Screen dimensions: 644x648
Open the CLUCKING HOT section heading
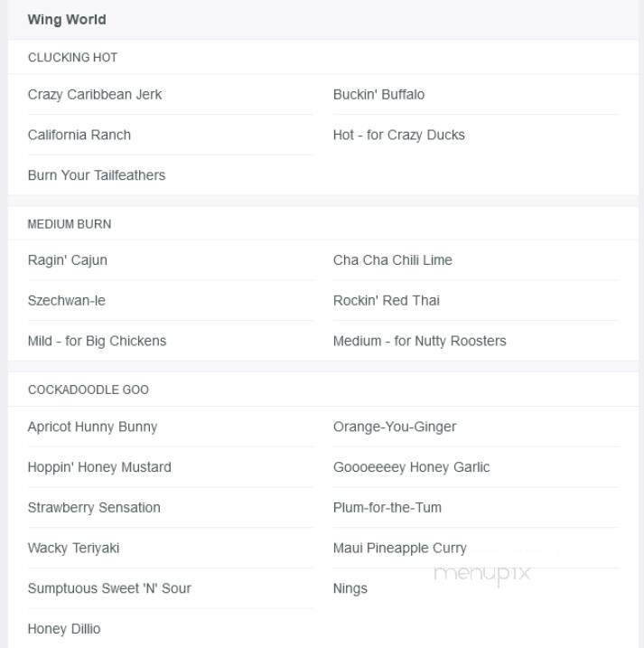pos(72,58)
